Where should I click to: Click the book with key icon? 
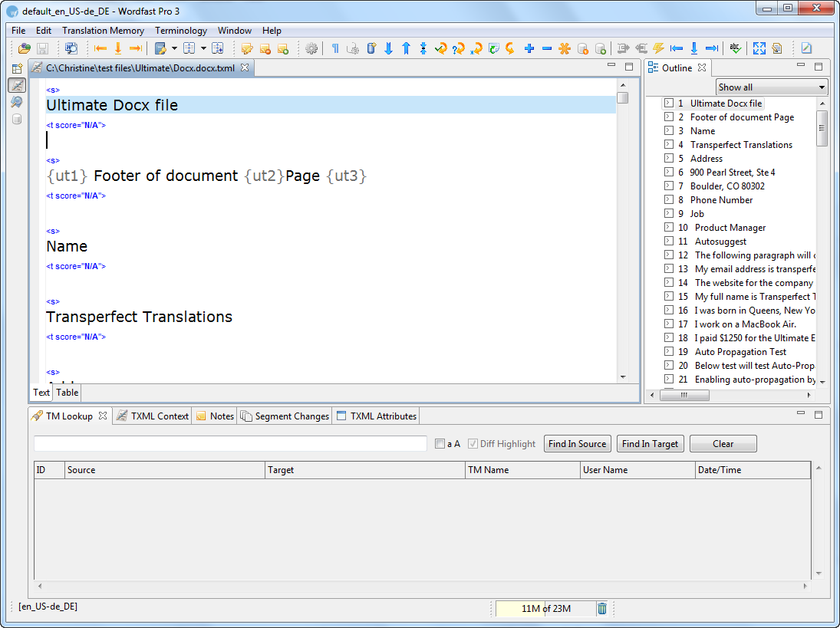(160, 49)
